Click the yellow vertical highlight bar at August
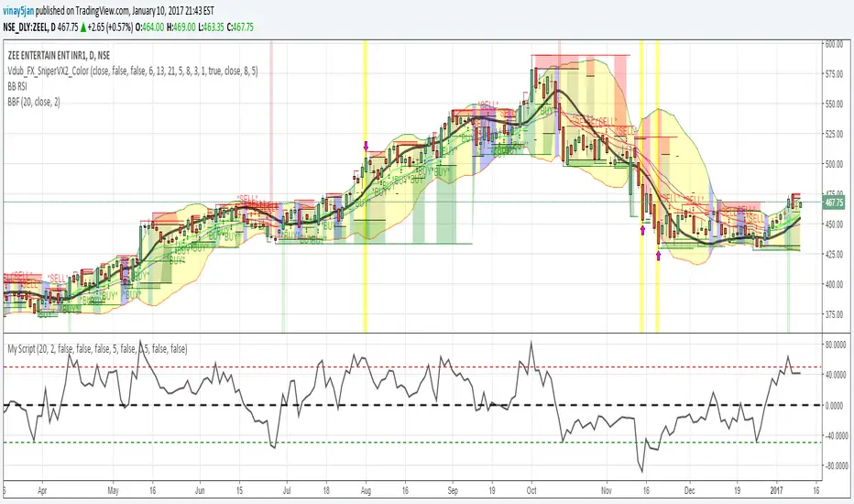854x504 pixels. (x=365, y=185)
